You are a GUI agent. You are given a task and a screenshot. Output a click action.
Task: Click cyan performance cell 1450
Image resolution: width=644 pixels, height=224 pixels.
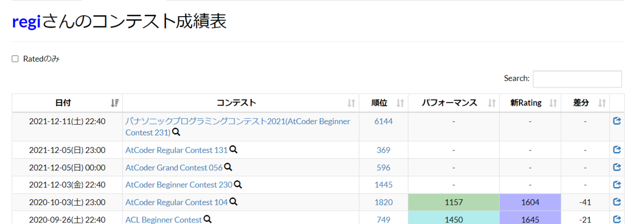454,218
